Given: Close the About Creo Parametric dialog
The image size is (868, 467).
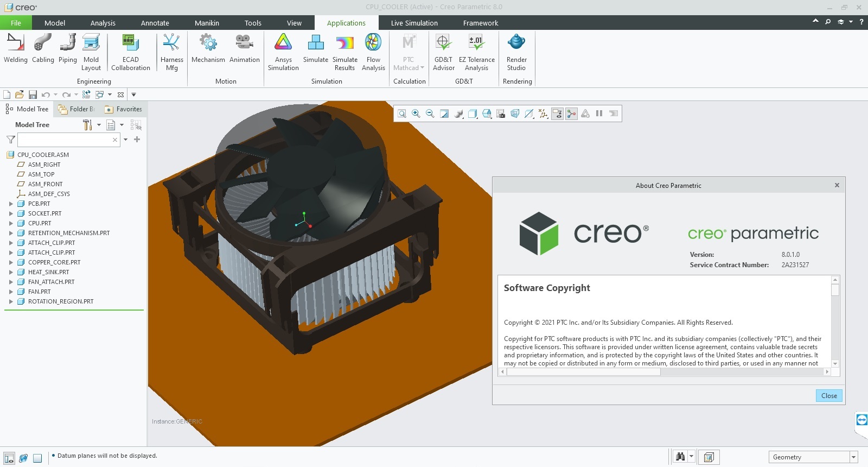Looking at the screenshot, I should (x=829, y=396).
